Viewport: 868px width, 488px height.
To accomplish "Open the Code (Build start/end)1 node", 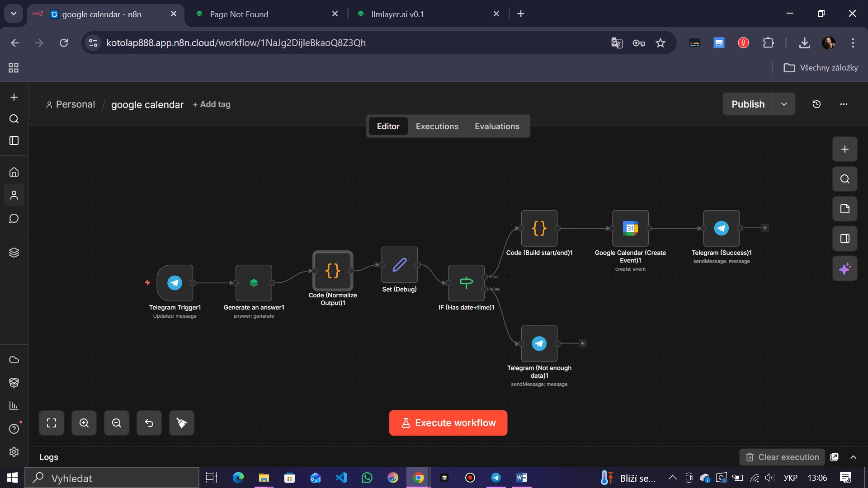I will [539, 228].
